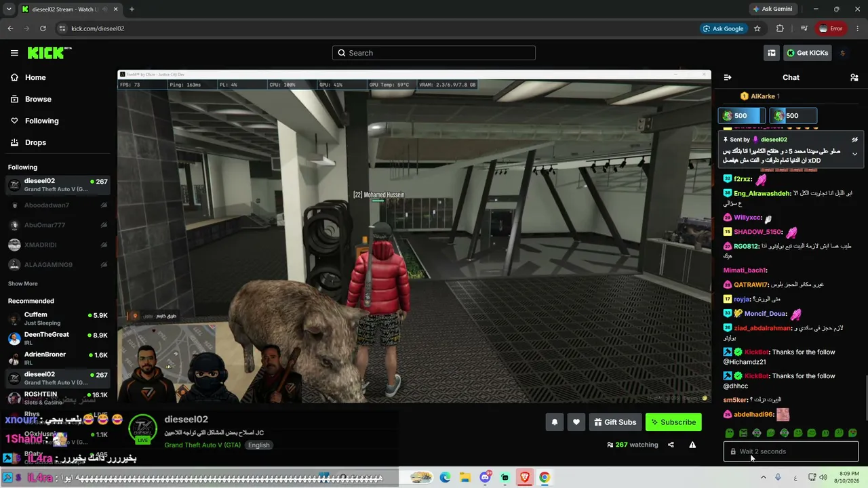Open recommended channel Cuffem
868x488 pixels.
tap(58, 319)
